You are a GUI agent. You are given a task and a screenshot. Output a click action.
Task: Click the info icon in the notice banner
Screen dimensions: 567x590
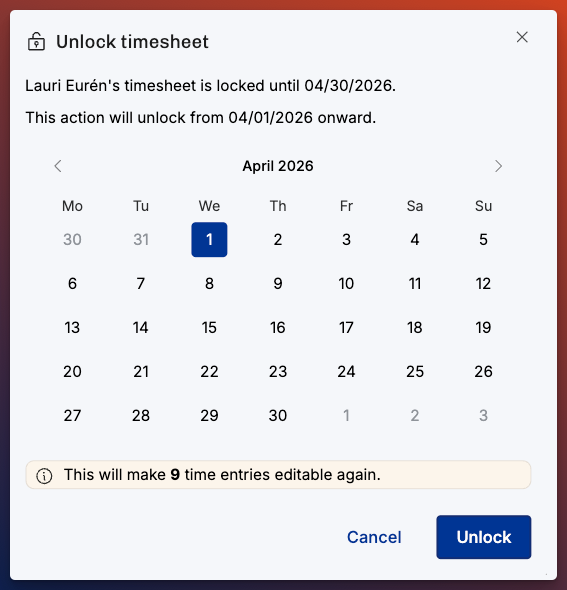click(44, 475)
